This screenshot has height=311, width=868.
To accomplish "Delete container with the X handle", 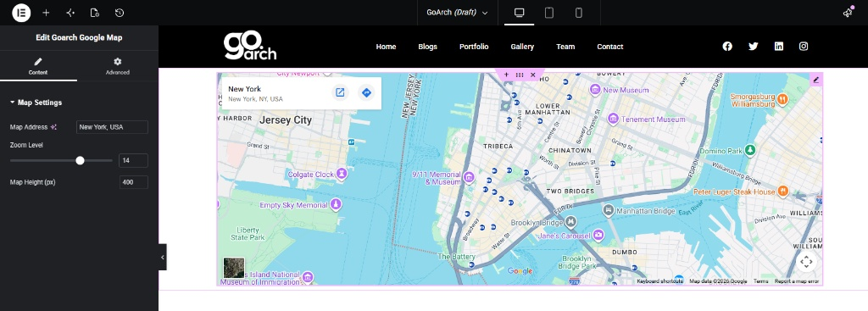I will point(533,75).
